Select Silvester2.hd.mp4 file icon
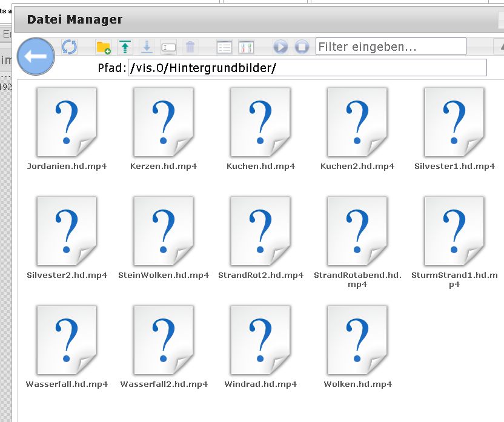 67,231
